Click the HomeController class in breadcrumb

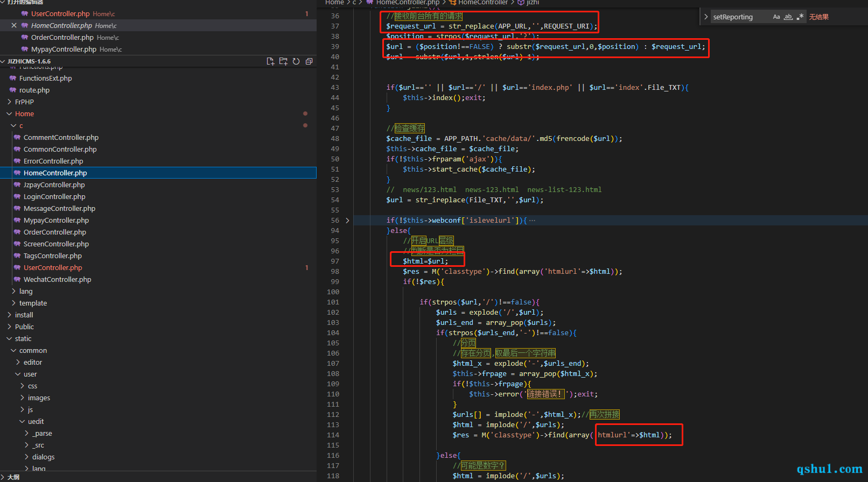click(x=482, y=3)
